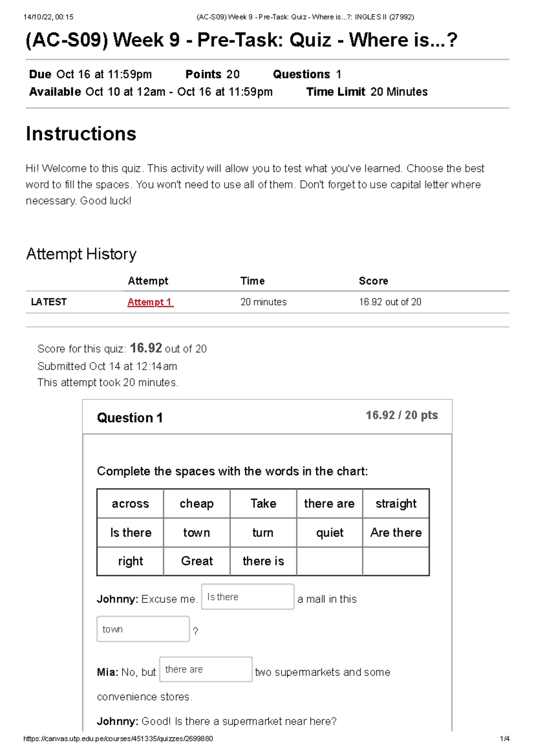Select the 'Are there' cell in chart
This screenshot has height=756, width=534.
click(396, 532)
